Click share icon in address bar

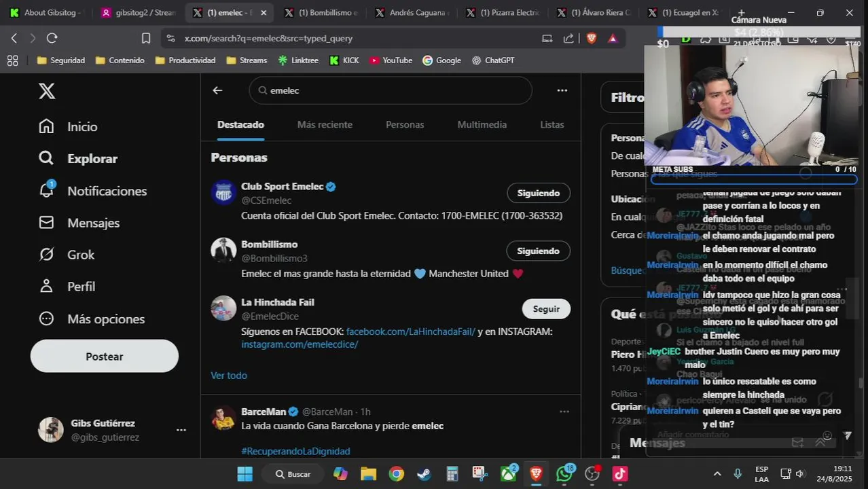pos(568,38)
